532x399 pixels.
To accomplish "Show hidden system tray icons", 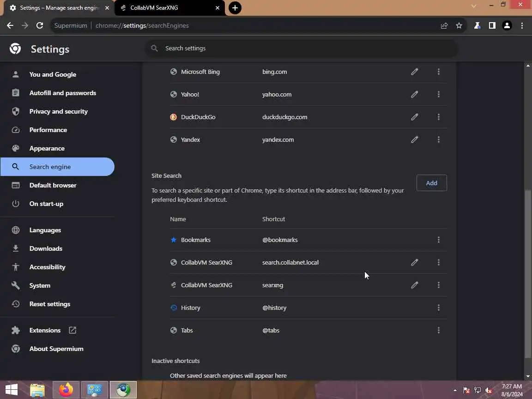I will point(455,391).
